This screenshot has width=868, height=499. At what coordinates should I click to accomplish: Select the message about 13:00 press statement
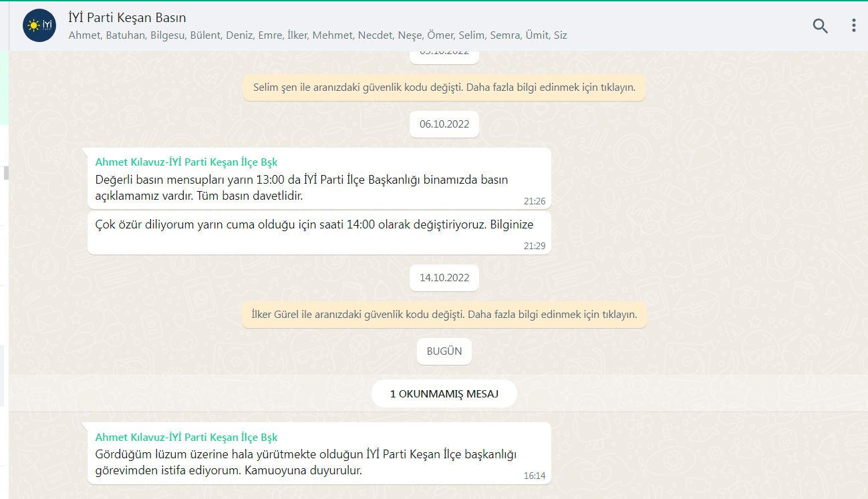tap(301, 188)
